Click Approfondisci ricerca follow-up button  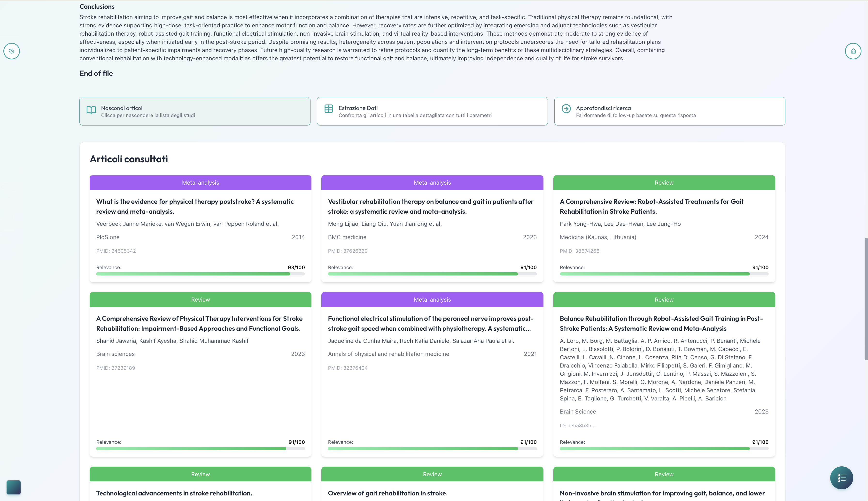(669, 111)
